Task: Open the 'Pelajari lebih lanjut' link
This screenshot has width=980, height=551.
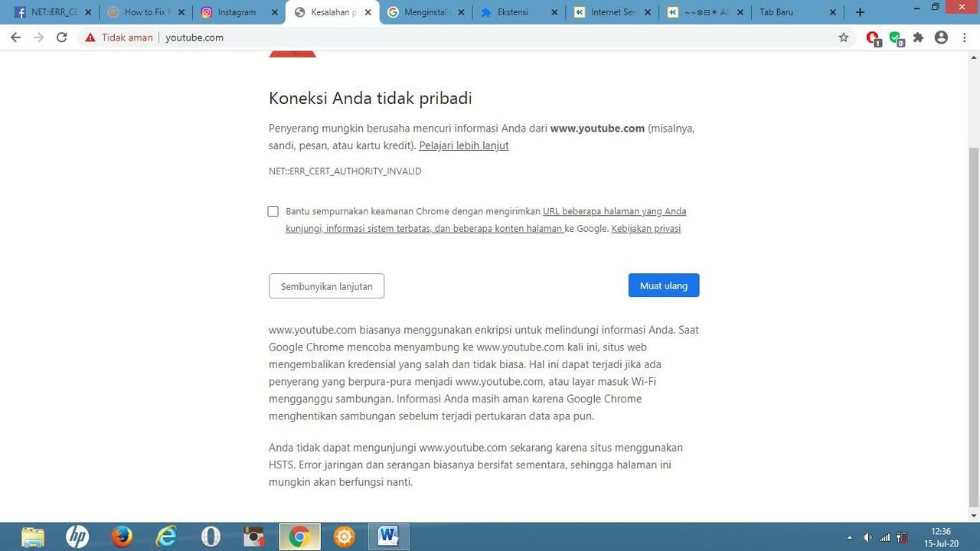Action: coord(463,145)
